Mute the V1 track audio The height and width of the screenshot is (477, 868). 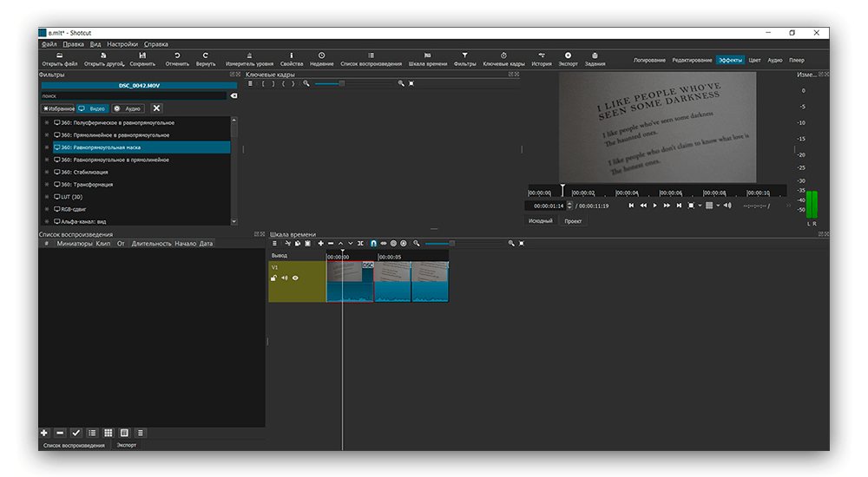(x=285, y=278)
